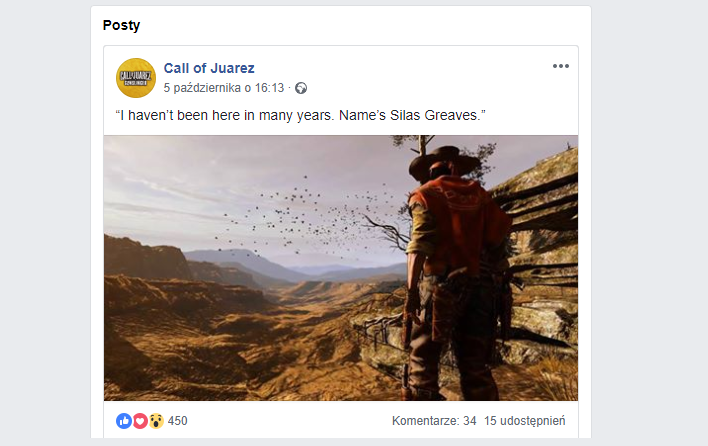Click the Call of Juarez profile avatar
The image size is (708, 446).
tap(136, 78)
